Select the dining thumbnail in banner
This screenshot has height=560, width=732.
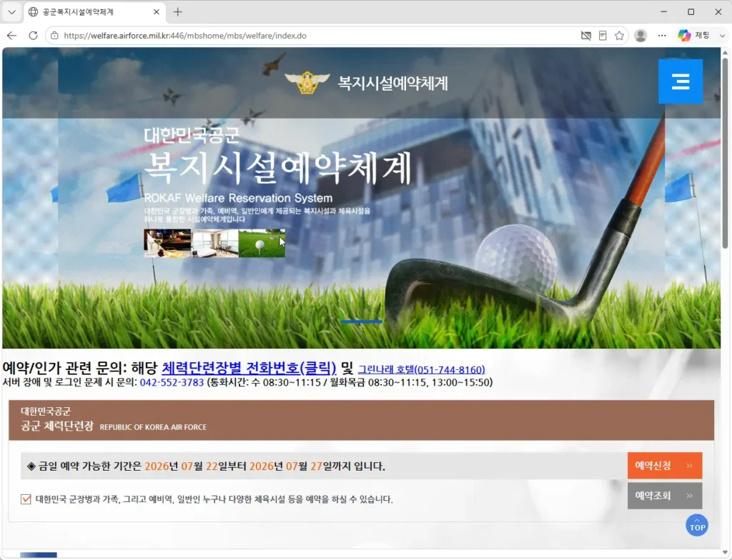[167, 243]
